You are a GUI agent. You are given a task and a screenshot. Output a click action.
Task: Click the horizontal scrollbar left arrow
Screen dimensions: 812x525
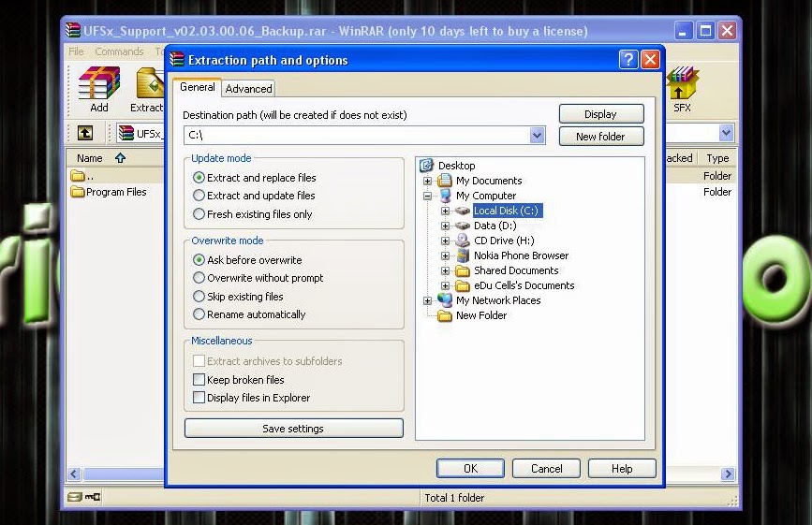pos(74,474)
